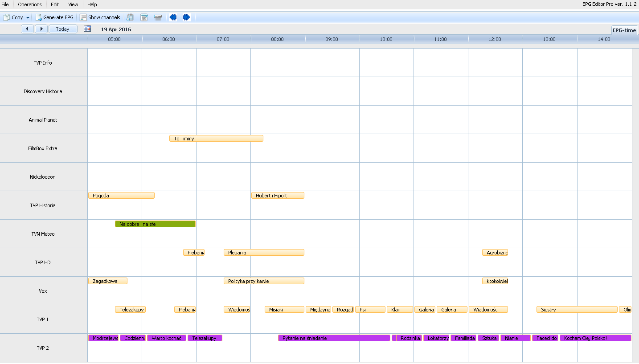Open the Operations menu
The width and height of the screenshot is (639, 364).
coord(30,4)
